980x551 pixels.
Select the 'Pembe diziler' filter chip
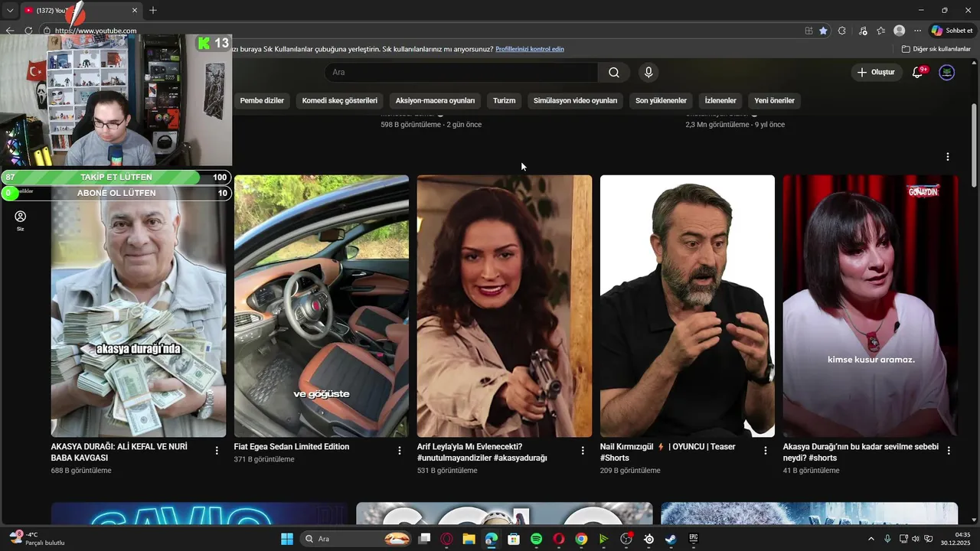coord(262,100)
